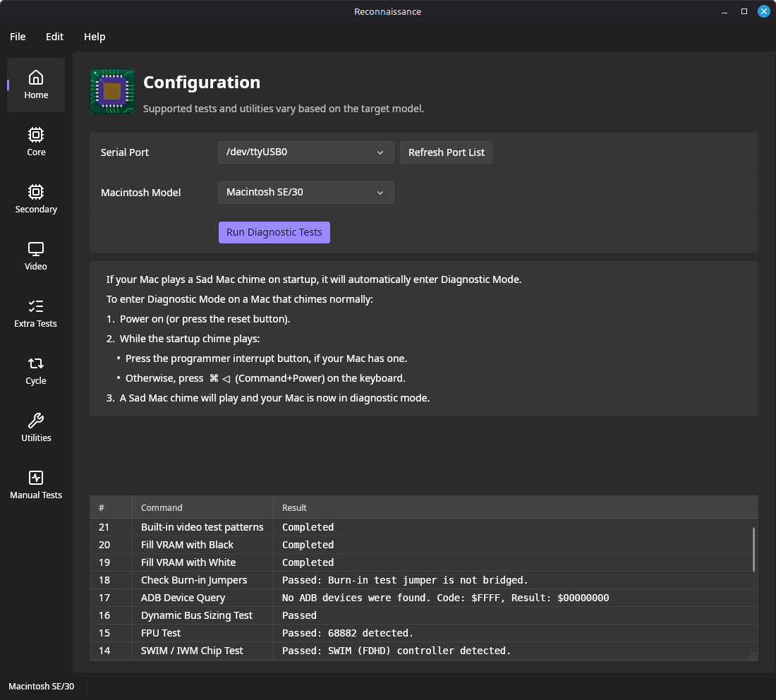Go to the Video monitor icon
Screen dimensions: 776x700
pyautogui.click(x=36, y=256)
